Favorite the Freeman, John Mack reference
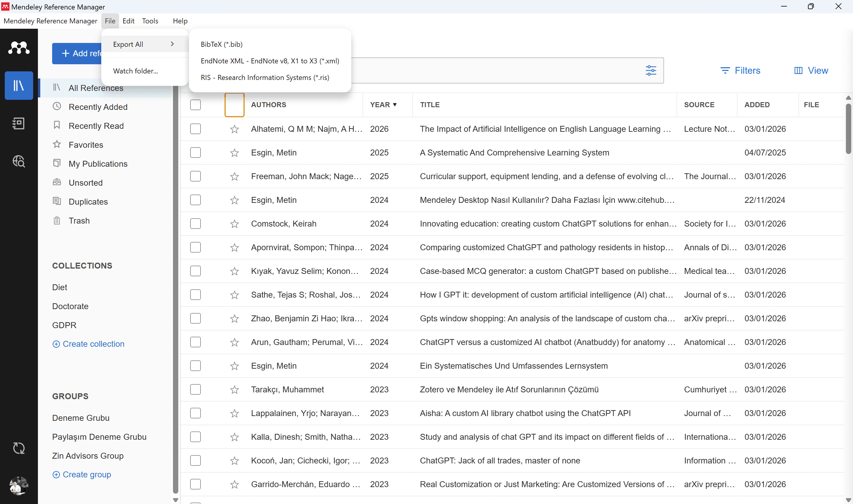 tap(234, 176)
